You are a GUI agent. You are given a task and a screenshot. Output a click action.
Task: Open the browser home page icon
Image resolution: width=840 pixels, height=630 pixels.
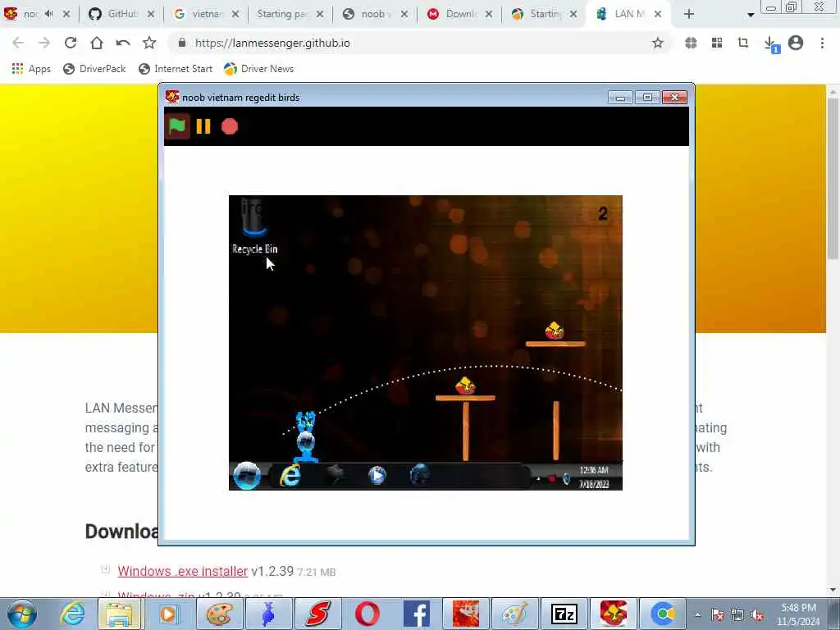(97, 43)
